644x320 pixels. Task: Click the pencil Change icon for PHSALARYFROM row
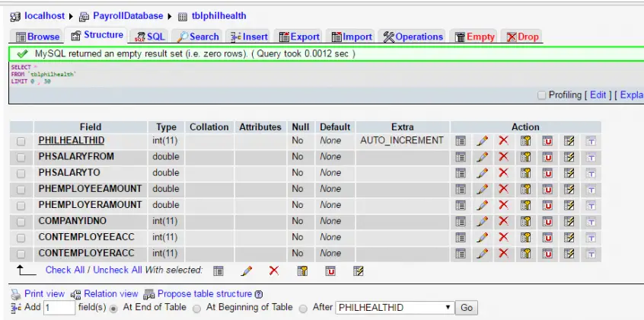pyautogui.click(x=481, y=156)
